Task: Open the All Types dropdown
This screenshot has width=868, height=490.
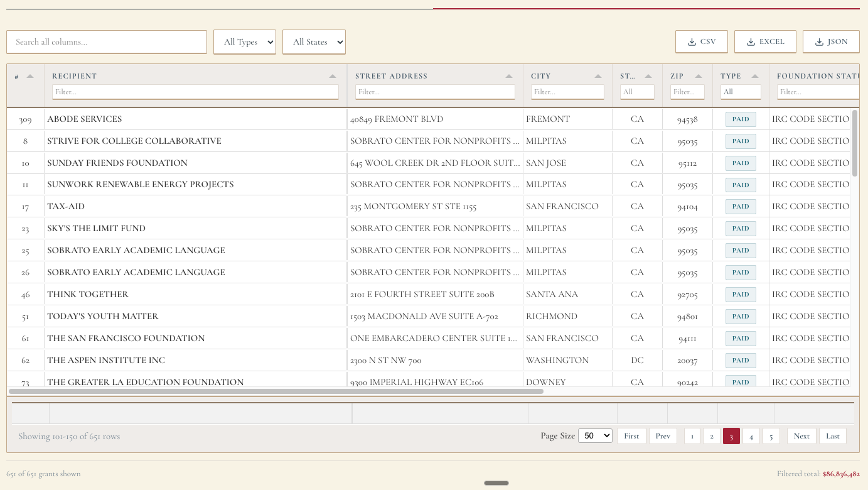Action: pyautogui.click(x=245, y=42)
